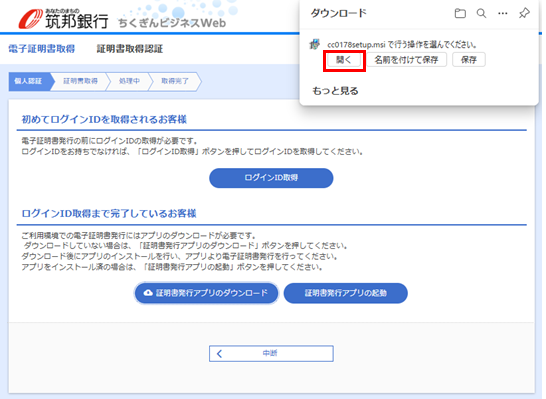Select the 個人認証 step
This screenshot has height=399, width=546.
29,81
